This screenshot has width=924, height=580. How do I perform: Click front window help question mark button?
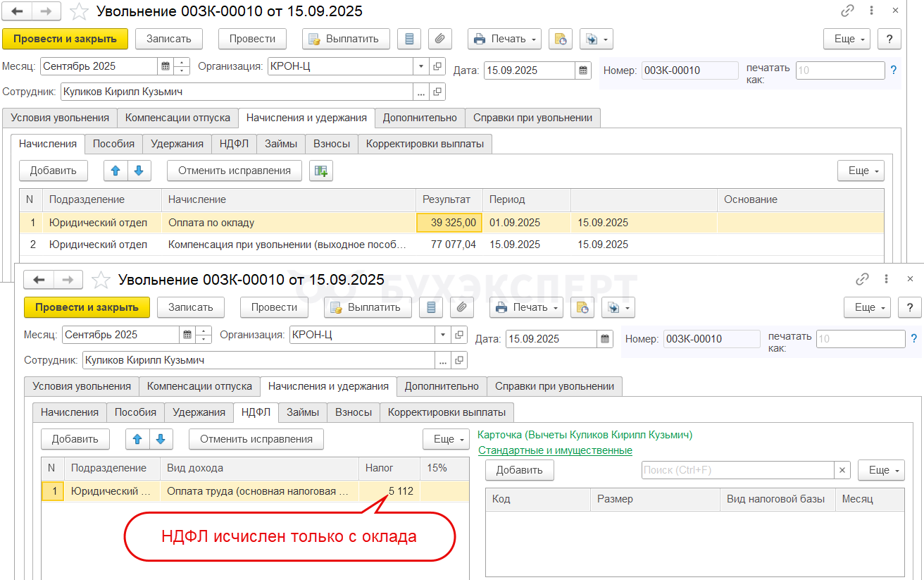click(x=910, y=307)
